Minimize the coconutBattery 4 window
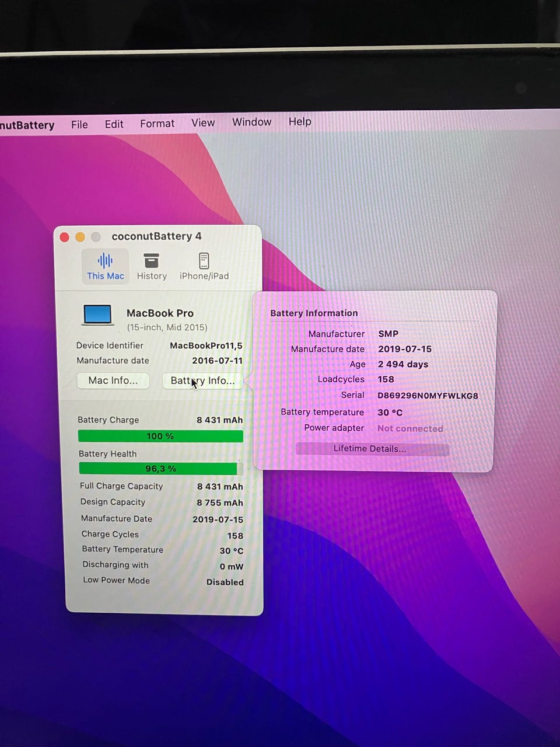Viewport: 560px width, 747px height. [80, 237]
